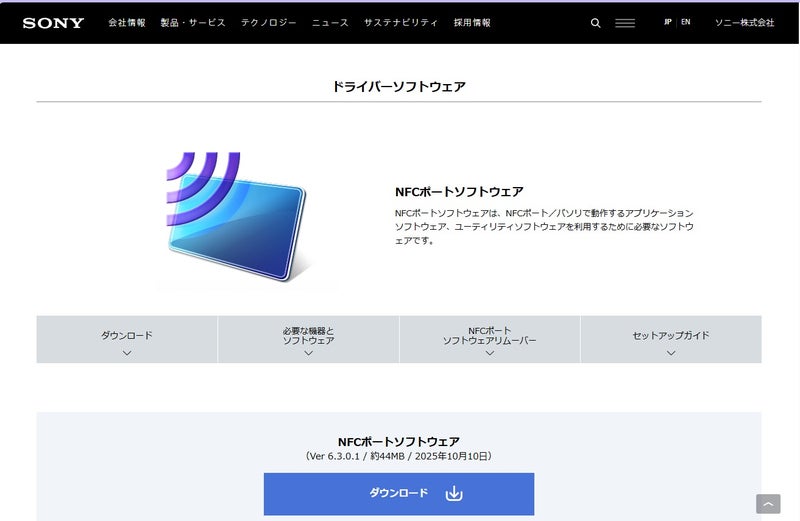Open ニュース menu
Viewport: 800px width, 521px height.
[x=330, y=23]
